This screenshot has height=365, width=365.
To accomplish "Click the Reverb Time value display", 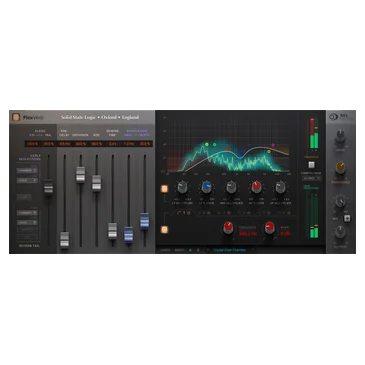I will point(113,144).
